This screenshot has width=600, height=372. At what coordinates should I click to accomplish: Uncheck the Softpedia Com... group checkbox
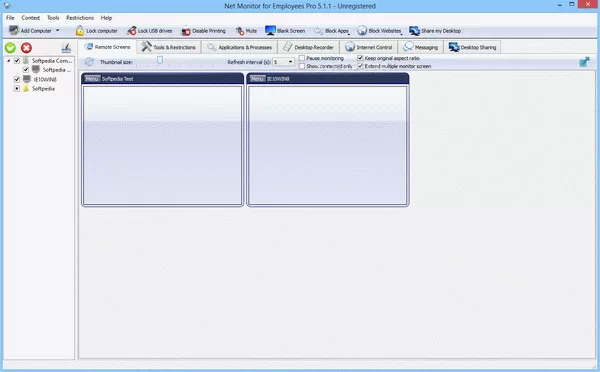(17, 60)
